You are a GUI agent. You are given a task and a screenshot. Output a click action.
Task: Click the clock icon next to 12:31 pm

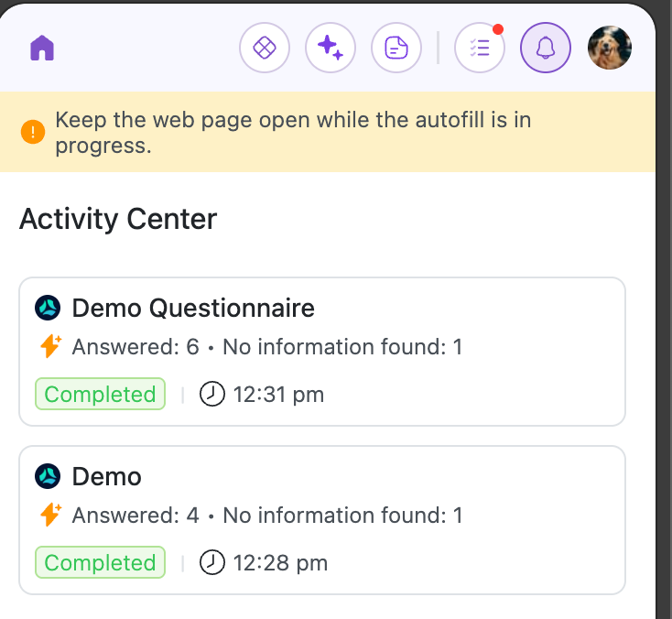211,395
